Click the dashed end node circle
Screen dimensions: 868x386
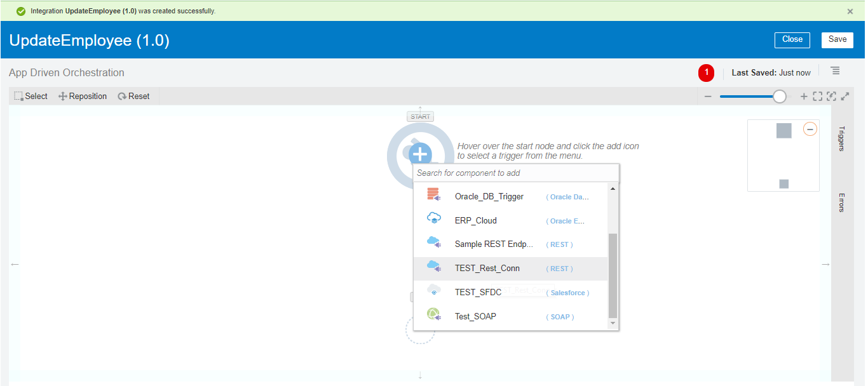pyautogui.click(x=420, y=330)
